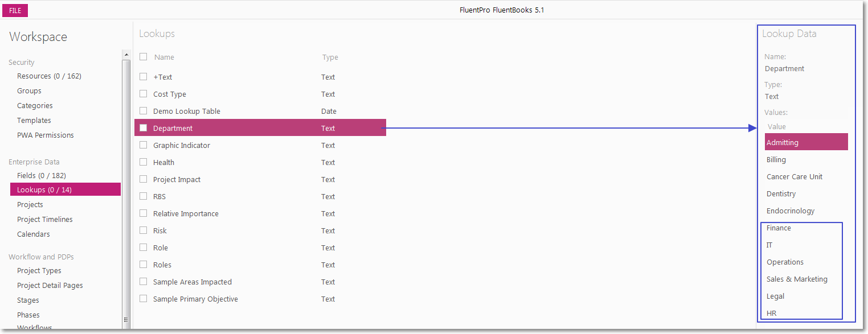Open Stages in the sidebar

click(x=28, y=300)
